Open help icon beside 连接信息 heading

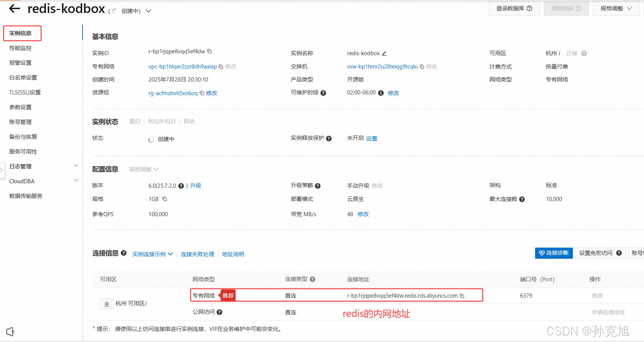(124, 253)
